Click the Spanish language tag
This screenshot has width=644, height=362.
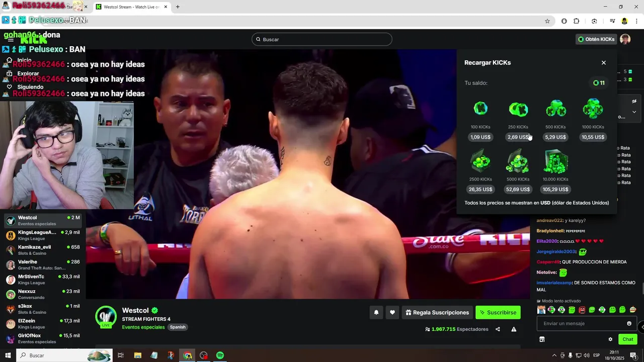178,327
